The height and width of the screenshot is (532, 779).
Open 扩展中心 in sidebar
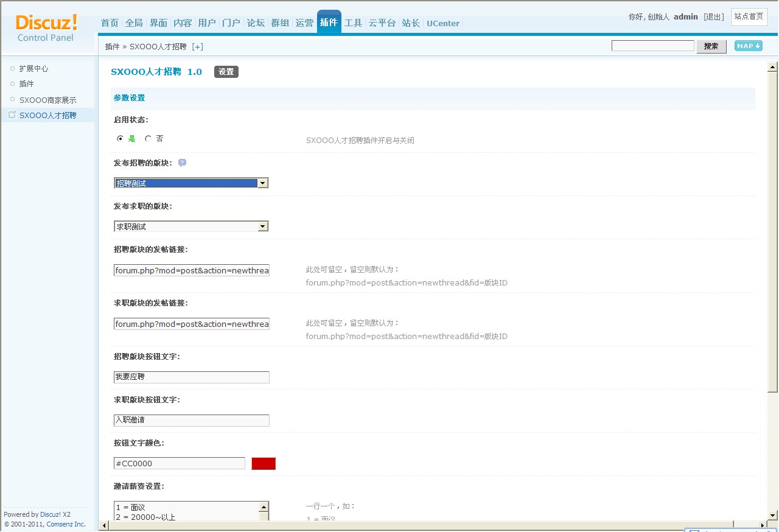coord(33,69)
